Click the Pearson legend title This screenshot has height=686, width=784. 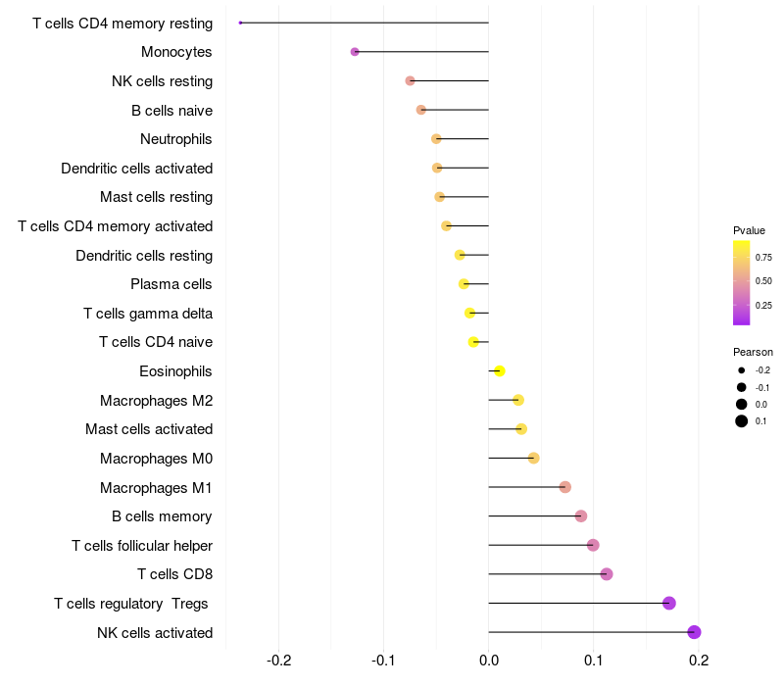753,352
